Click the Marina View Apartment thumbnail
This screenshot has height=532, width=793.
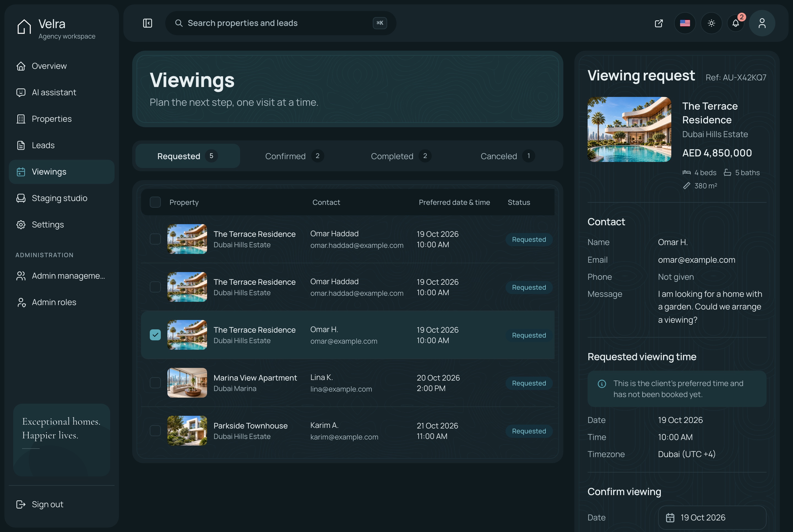(x=187, y=383)
